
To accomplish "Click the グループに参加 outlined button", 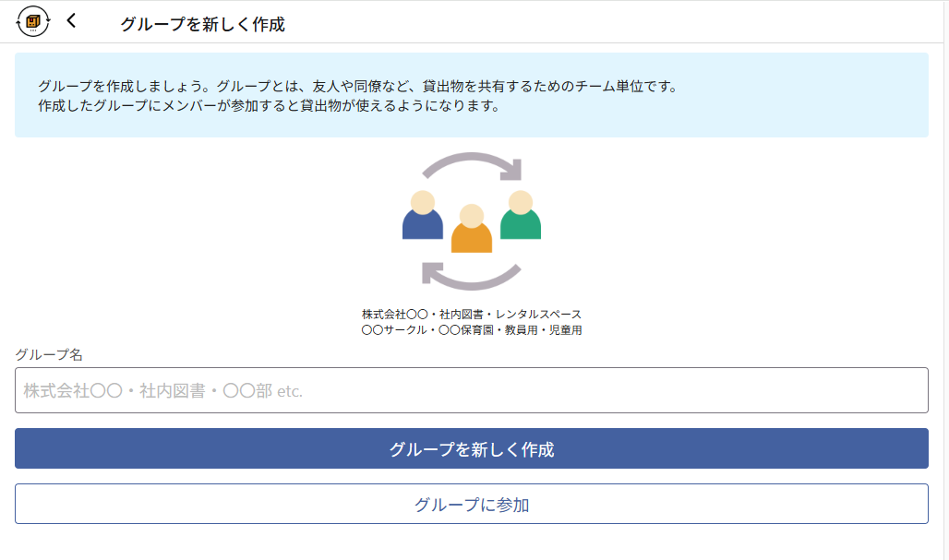I will click(472, 504).
